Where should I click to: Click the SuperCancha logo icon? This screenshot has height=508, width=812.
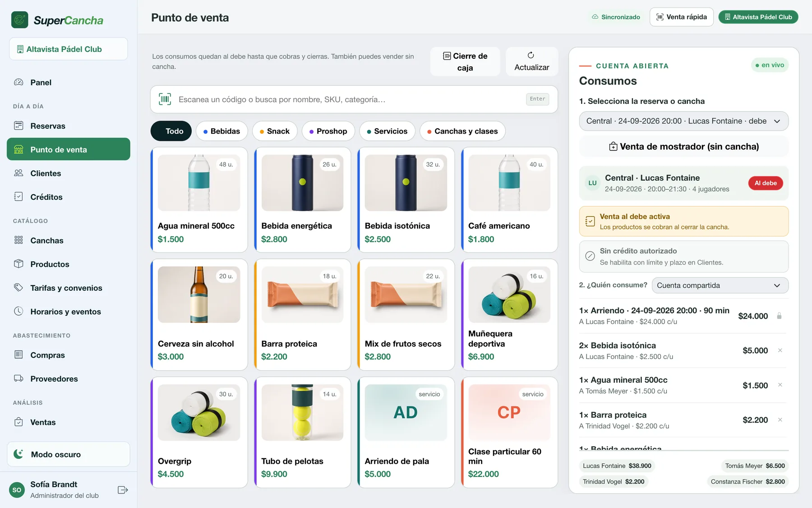19,20
